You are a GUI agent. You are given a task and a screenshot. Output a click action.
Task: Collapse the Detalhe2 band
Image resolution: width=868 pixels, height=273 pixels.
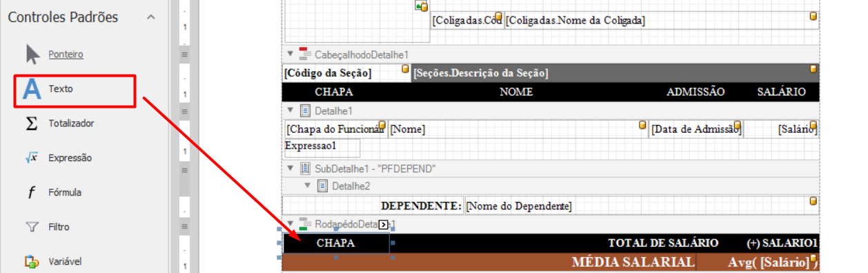coord(308,186)
